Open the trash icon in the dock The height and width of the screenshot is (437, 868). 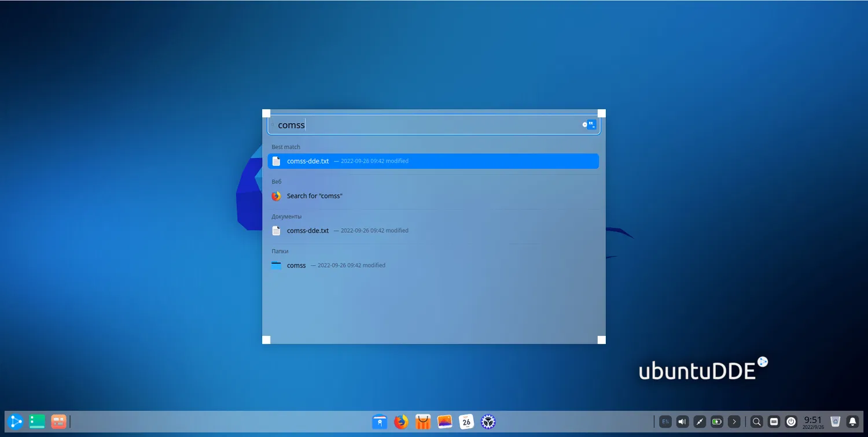pos(835,421)
